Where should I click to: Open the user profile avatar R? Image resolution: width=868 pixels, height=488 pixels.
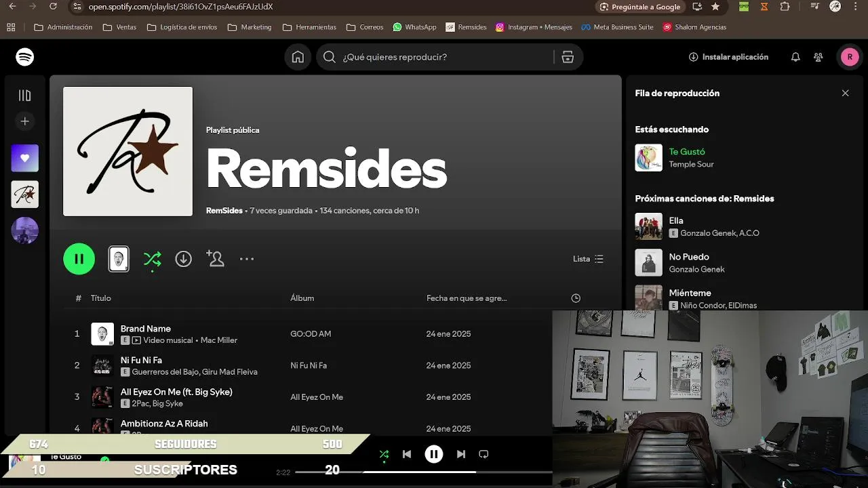point(850,57)
